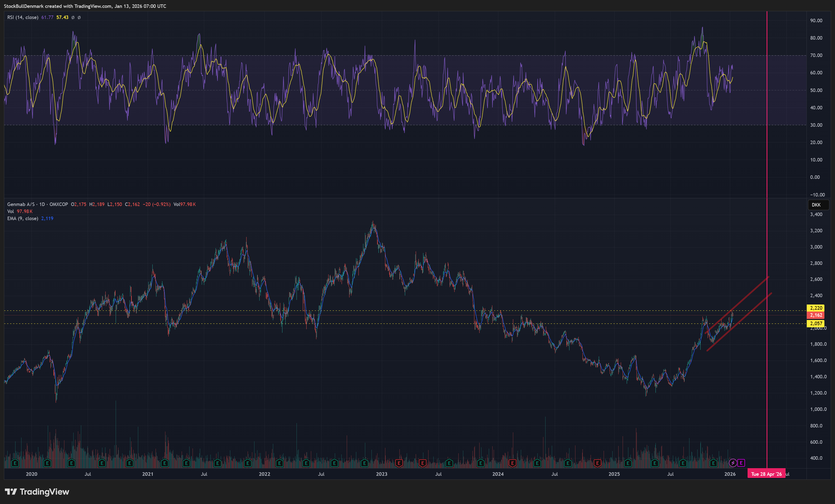Click the yellow 2,220 price level label
Viewport: 835px width, 504px height.
tap(816, 308)
